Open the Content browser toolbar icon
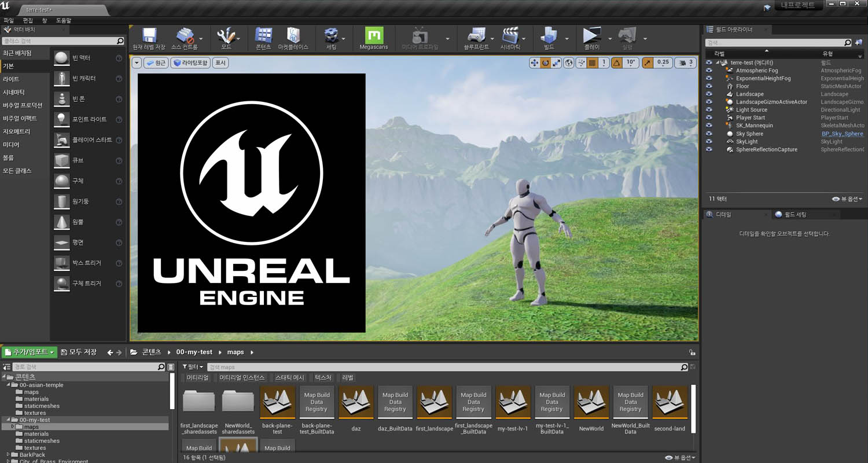 pos(263,38)
